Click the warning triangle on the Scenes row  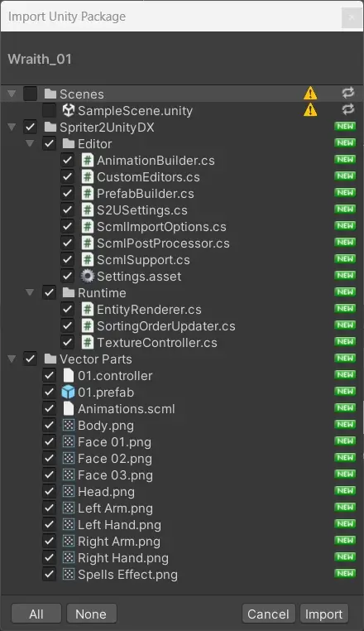[310, 94]
